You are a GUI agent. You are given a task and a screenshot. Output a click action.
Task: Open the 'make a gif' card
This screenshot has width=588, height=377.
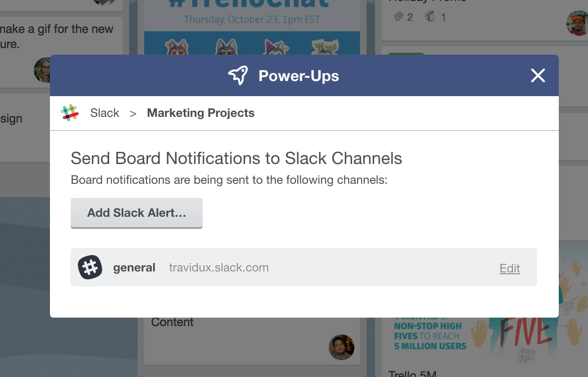(x=57, y=36)
